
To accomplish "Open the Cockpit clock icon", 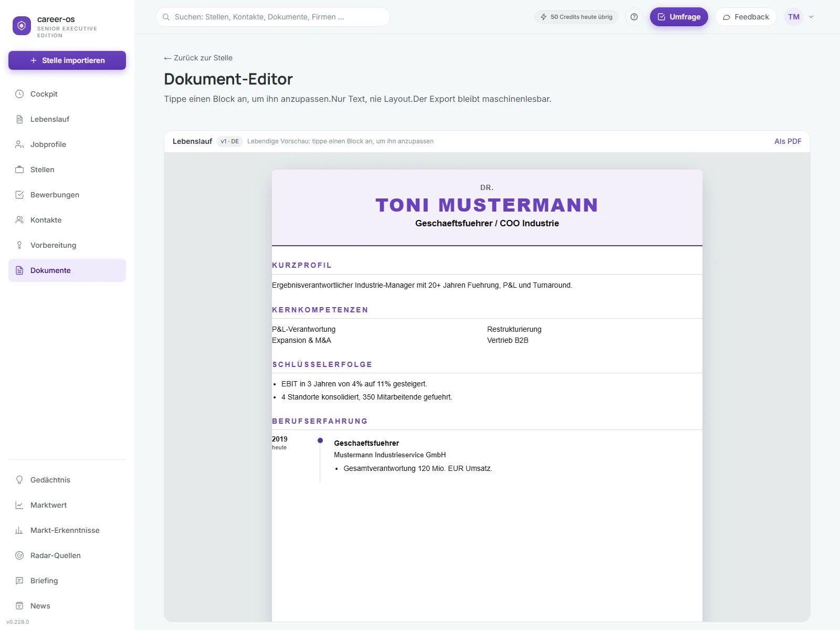I will click(19, 94).
